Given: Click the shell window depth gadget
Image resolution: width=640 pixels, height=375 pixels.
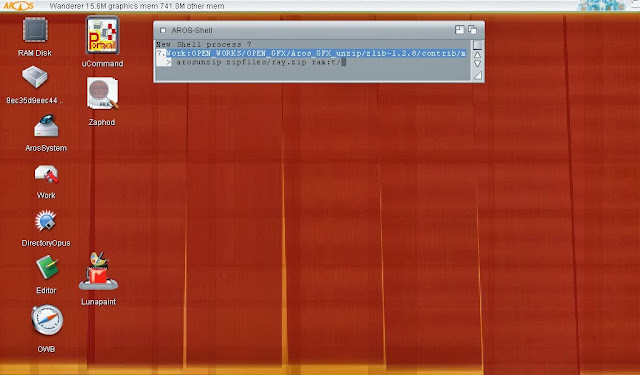Looking at the screenshot, I should click(473, 30).
